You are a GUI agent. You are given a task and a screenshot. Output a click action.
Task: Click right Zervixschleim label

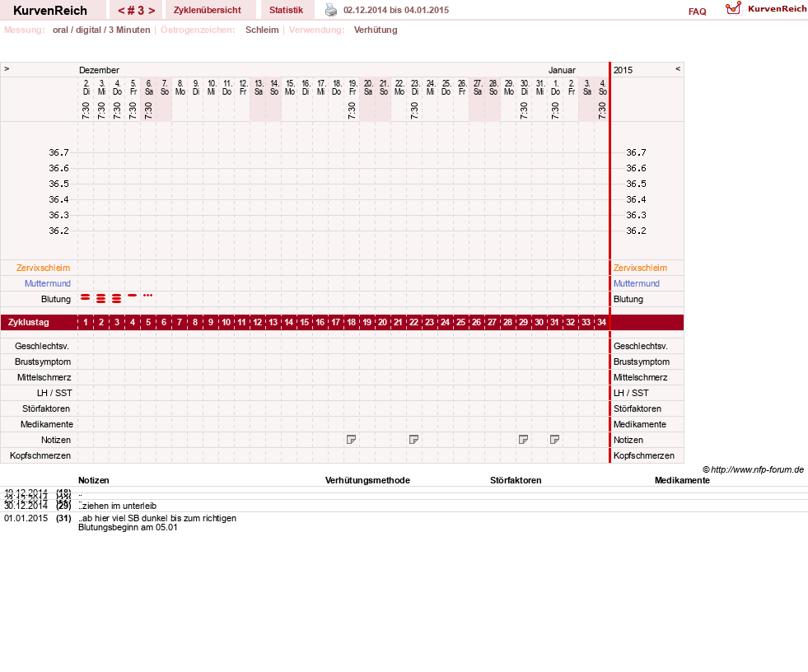640,268
